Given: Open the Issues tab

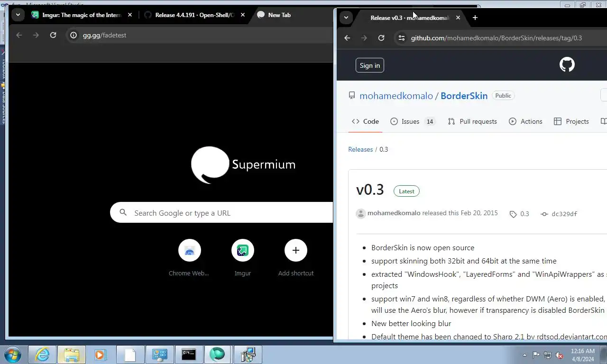Looking at the screenshot, I should coord(413,121).
